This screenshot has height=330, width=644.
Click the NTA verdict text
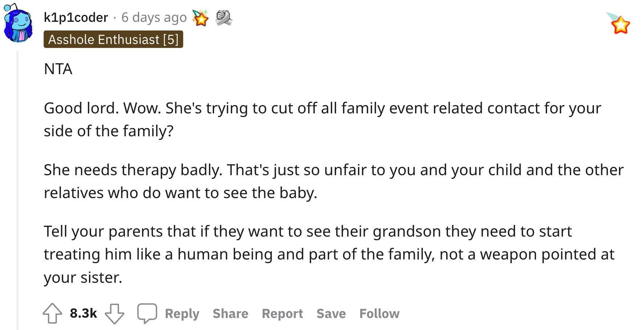pyautogui.click(x=58, y=69)
